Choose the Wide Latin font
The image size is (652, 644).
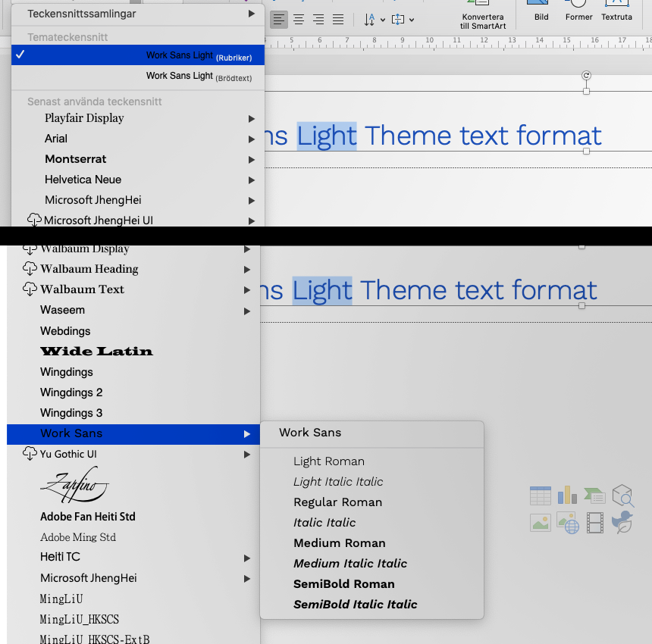click(x=96, y=352)
